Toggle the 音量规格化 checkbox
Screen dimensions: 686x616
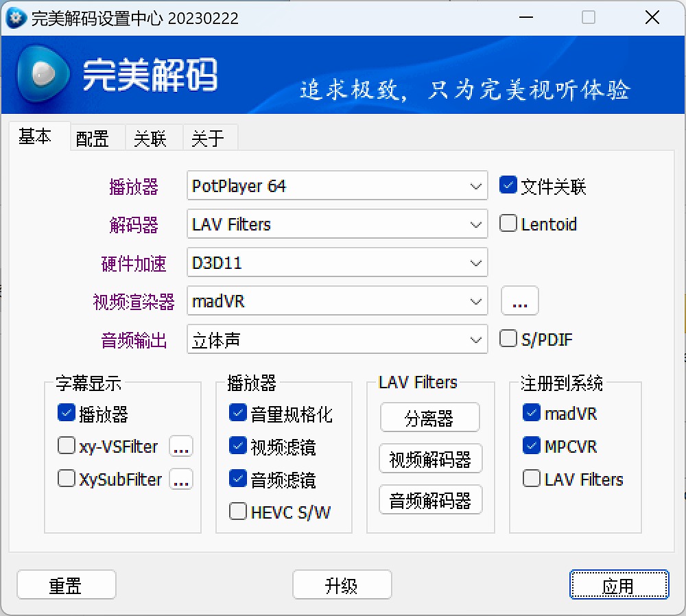[x=238, y=413]
